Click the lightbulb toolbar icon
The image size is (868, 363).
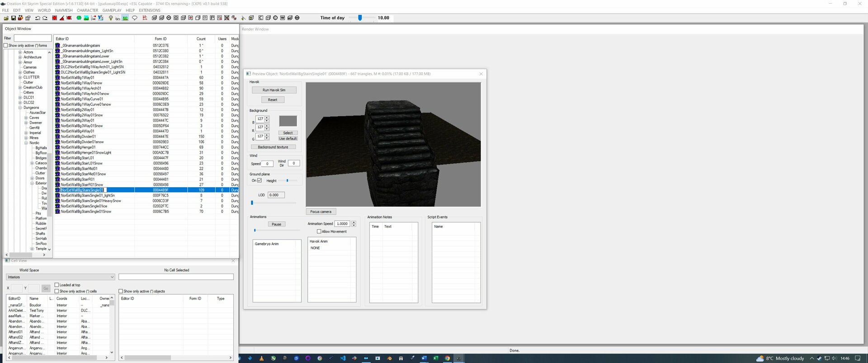click(x=110, y=18)
